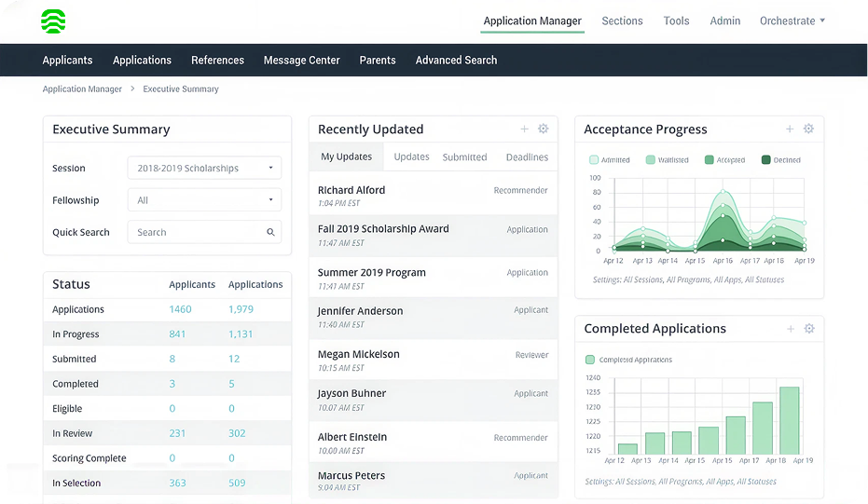This screenshot has height=504, width=868.
Task: Click the 1,979 applications count
Action: (x=241, y=309)
